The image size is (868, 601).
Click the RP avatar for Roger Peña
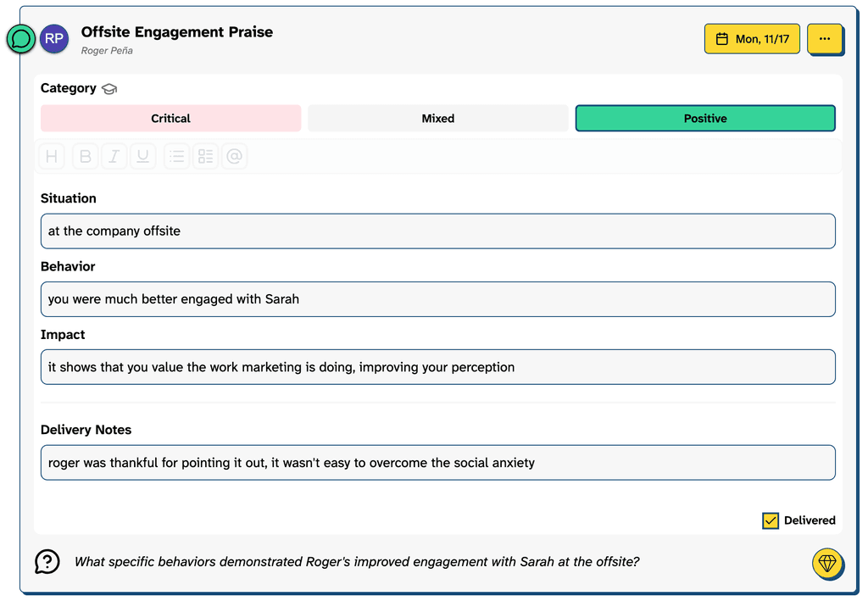(x=54, y=39)
